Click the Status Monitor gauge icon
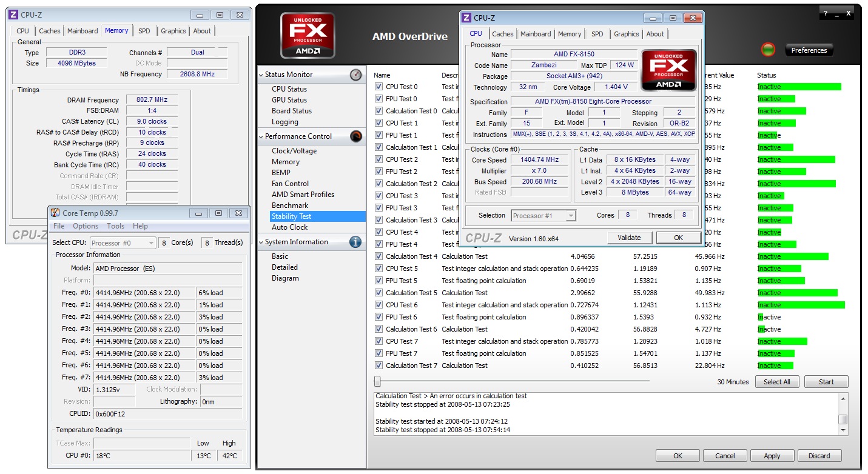Screen dimensions: 868x474 (355, 75)
